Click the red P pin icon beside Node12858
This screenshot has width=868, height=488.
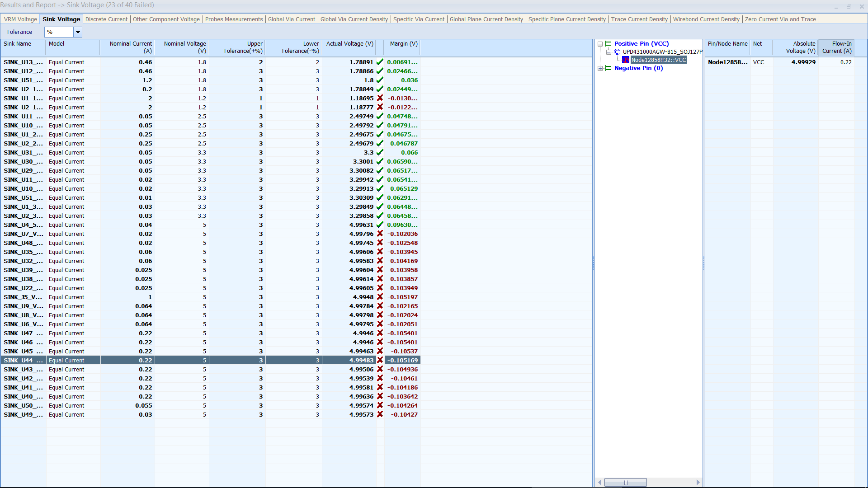point(626,60)
